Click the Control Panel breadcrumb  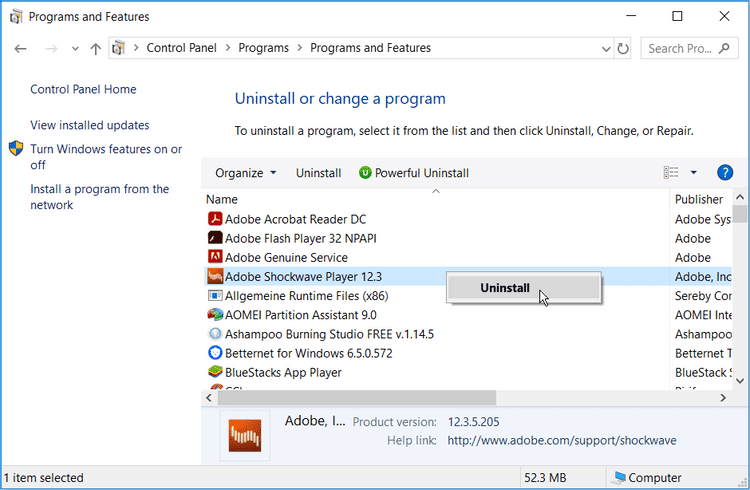point(181,48)
